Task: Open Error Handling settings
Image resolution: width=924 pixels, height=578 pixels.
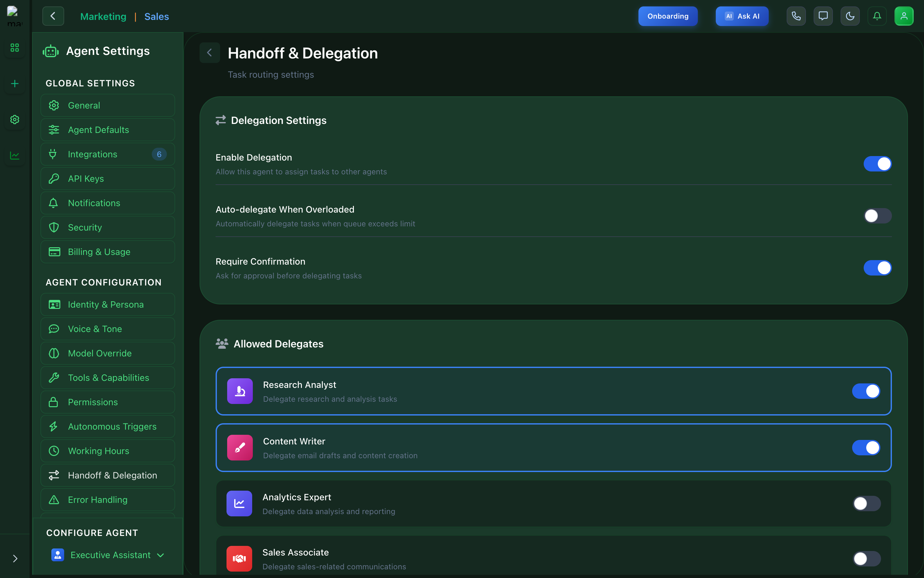Action: (x=108, y=500)
